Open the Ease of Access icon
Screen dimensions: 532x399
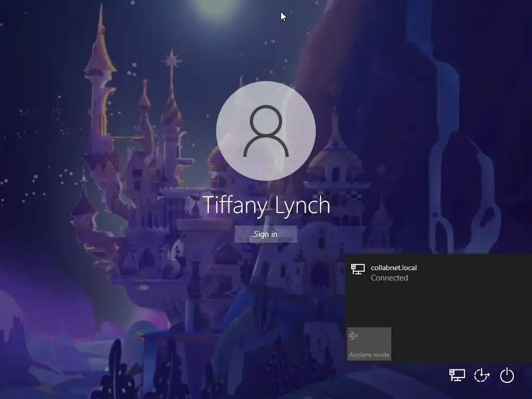click(x=482, y=375)
